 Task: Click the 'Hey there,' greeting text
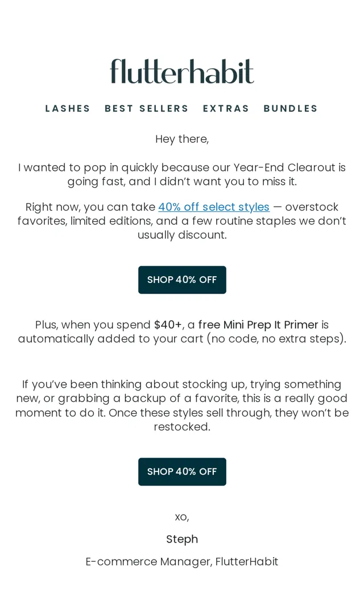[182, 139]
